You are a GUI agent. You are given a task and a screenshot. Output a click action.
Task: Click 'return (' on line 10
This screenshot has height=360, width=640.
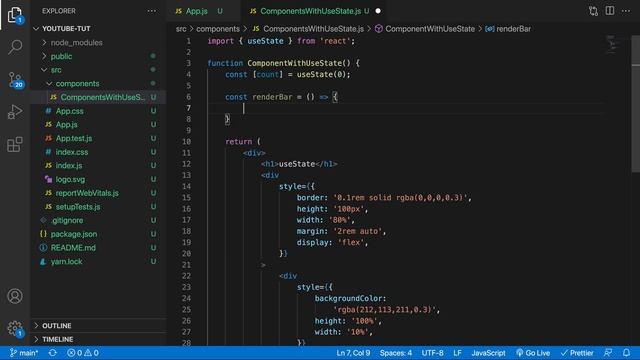pyautogui.click(x=242, y=142)
